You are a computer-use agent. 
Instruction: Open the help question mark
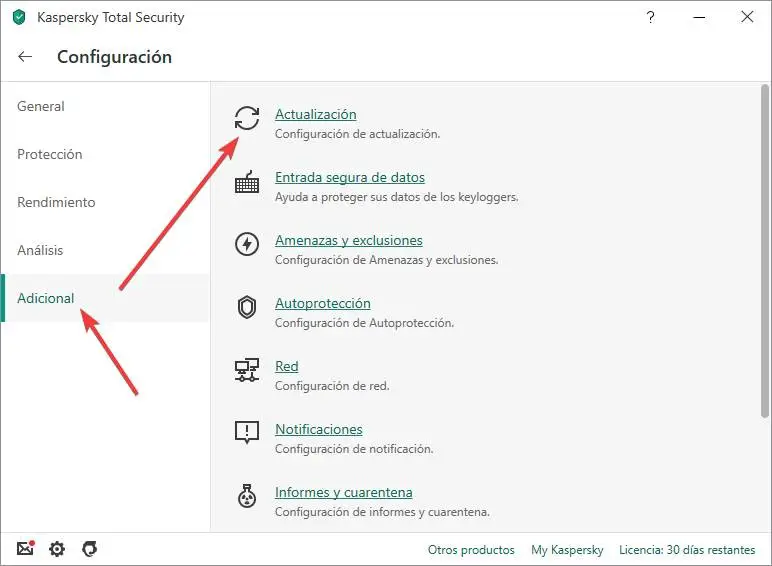point(650,17)
